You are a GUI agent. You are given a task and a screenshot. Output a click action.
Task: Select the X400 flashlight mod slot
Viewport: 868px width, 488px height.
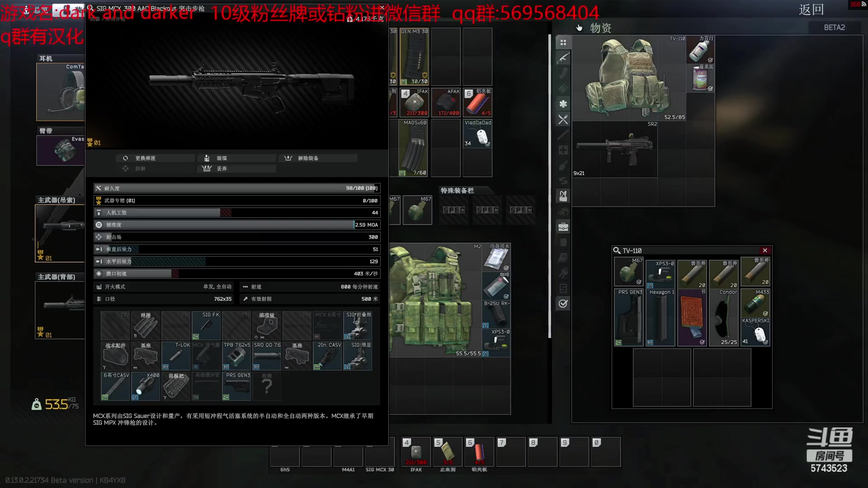click(x=146, y=386)
